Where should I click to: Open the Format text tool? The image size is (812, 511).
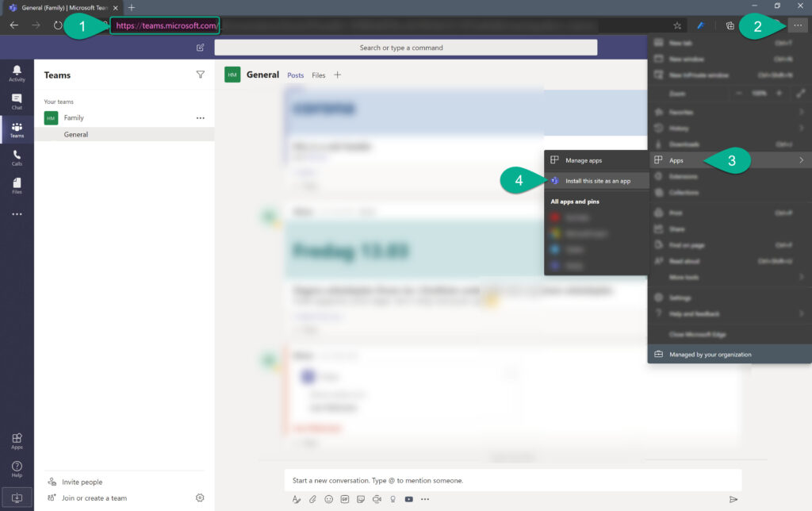(x=297, y=499)
